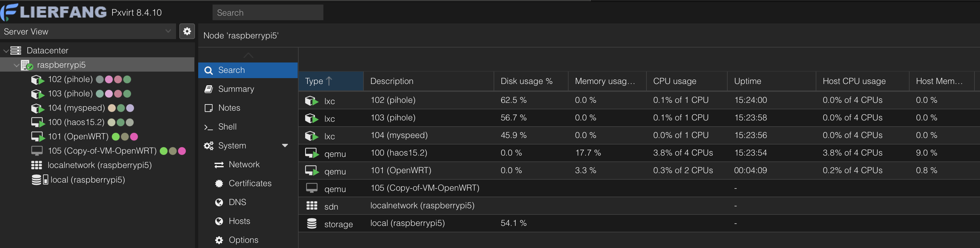
Task: Click the top Search input field
Action: pos(267,13)
